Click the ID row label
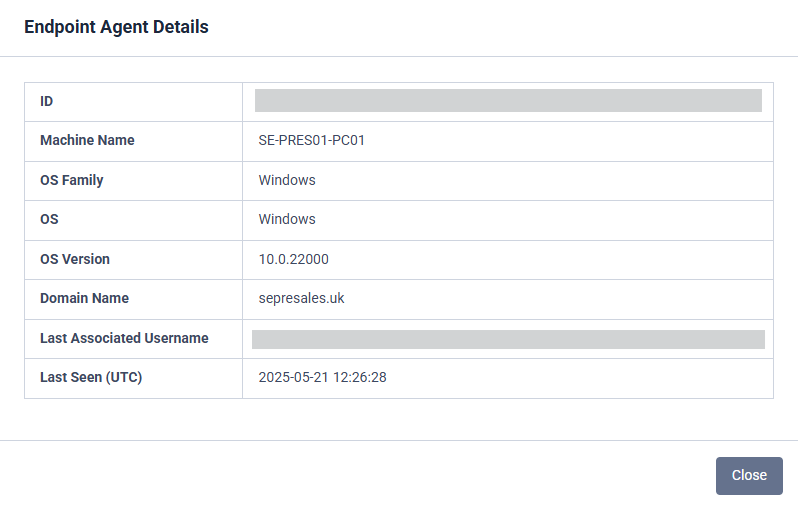 46,102
